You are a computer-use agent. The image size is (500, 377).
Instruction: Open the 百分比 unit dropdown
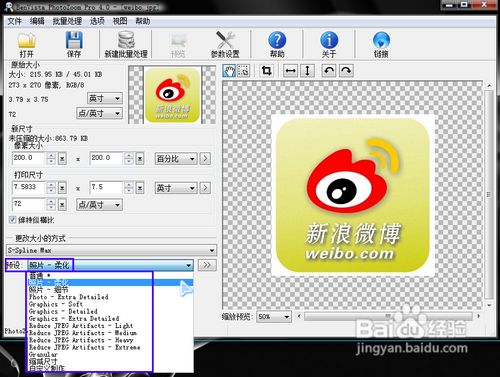point(176,159)
